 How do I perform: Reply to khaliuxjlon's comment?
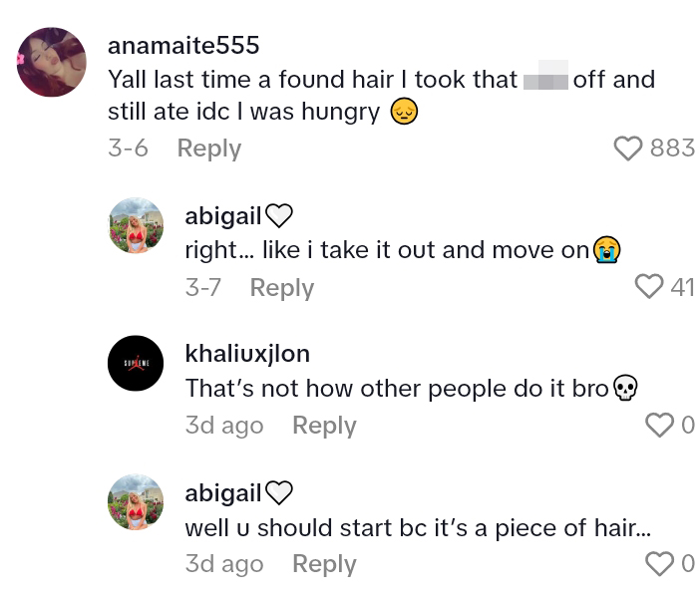324,426
